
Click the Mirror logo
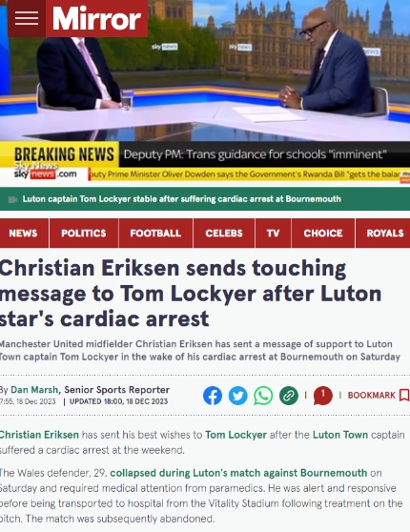(96, 18)
